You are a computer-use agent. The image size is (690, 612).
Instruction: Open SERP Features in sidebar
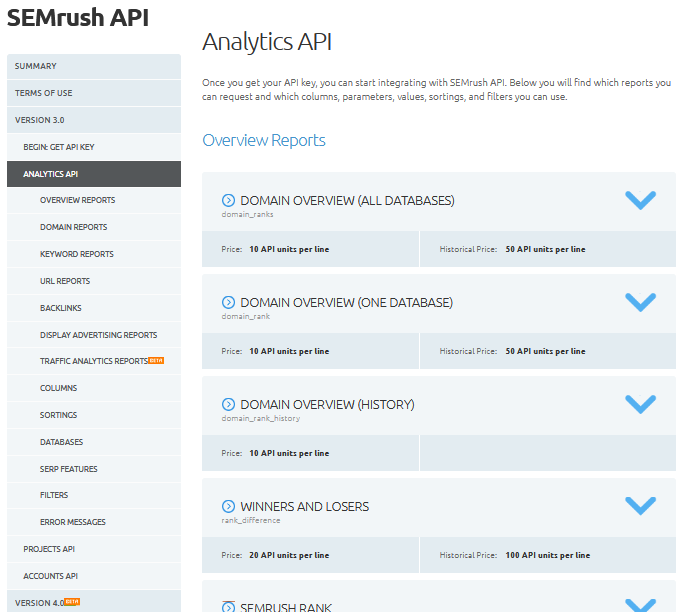[69, 469]
